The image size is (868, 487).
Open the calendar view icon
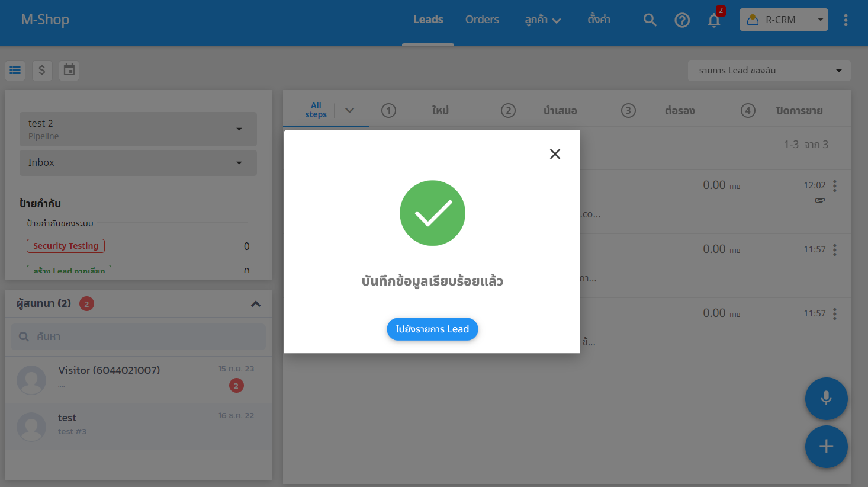69,71
